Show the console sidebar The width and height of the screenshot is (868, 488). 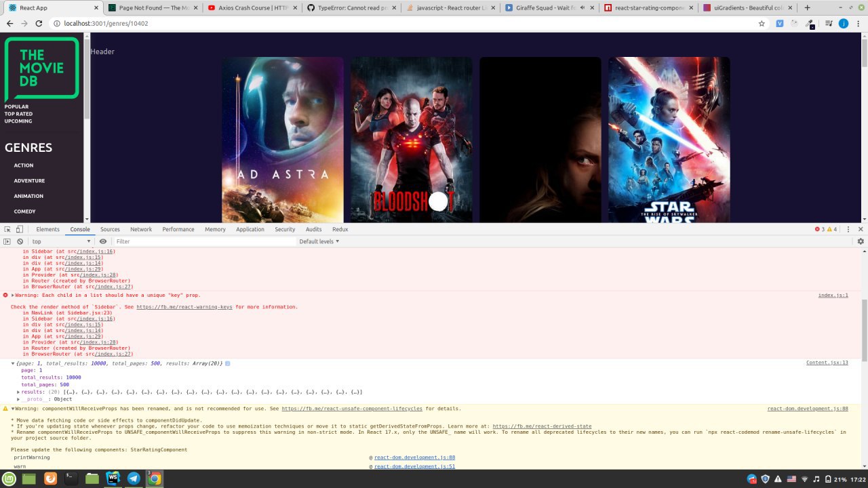(x=7, y=241)
